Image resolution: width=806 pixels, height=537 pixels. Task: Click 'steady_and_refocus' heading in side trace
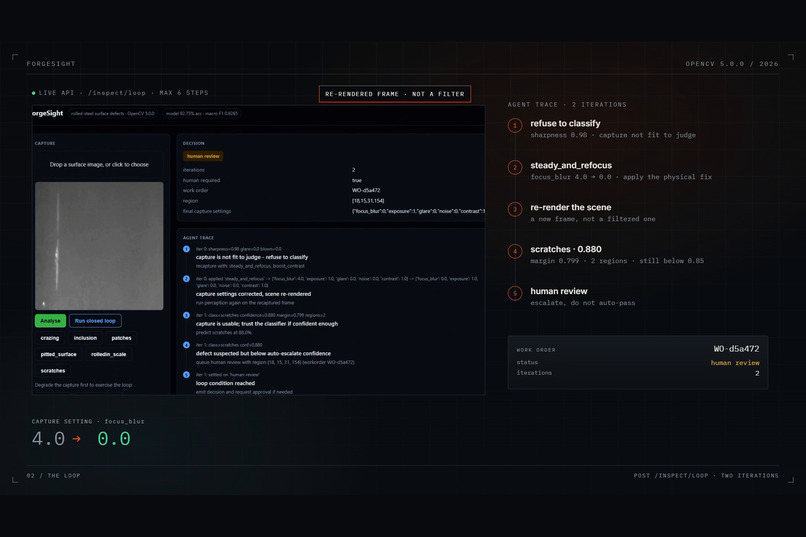(x=571, y=165)
